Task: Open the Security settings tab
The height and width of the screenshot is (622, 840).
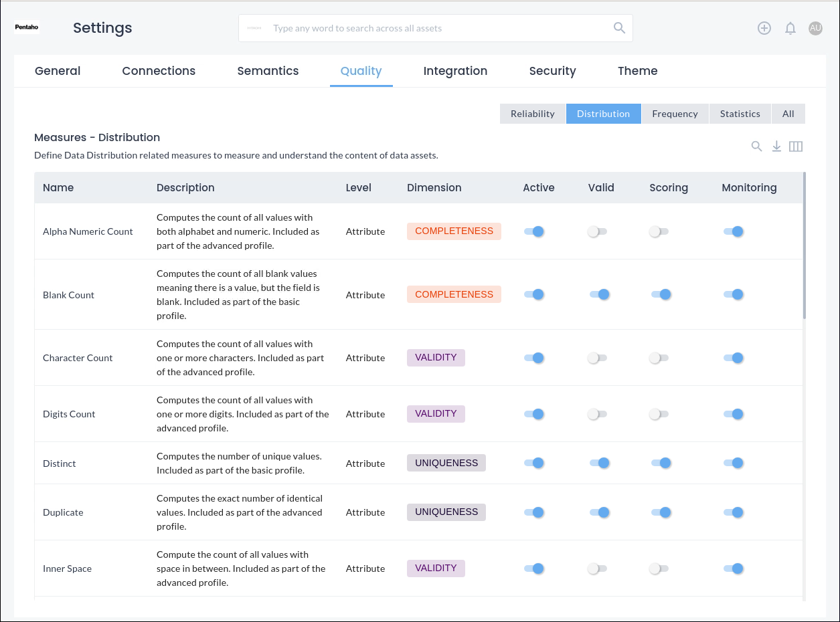Action: 552,71
